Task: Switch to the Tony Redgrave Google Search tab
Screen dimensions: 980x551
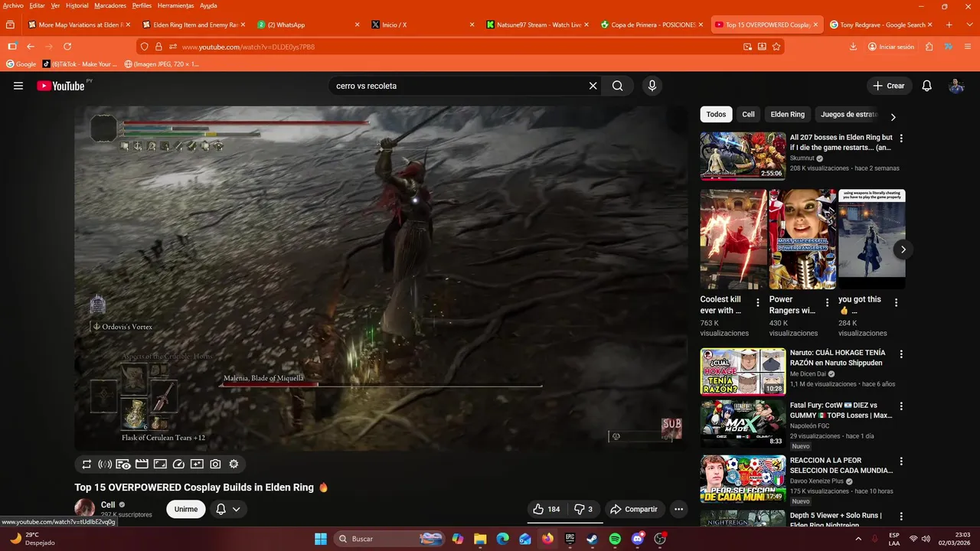Action: pyautogui.click(x=882, y=24)
